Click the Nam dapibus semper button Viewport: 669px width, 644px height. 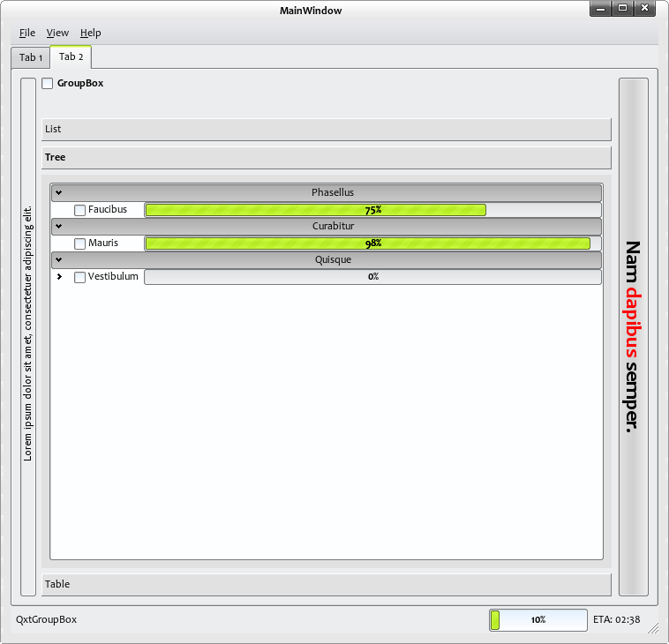coord(634,337)
